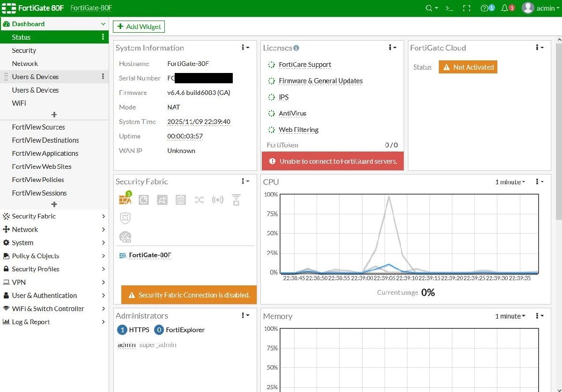Open the CLI console icon in header

point(449,8)
